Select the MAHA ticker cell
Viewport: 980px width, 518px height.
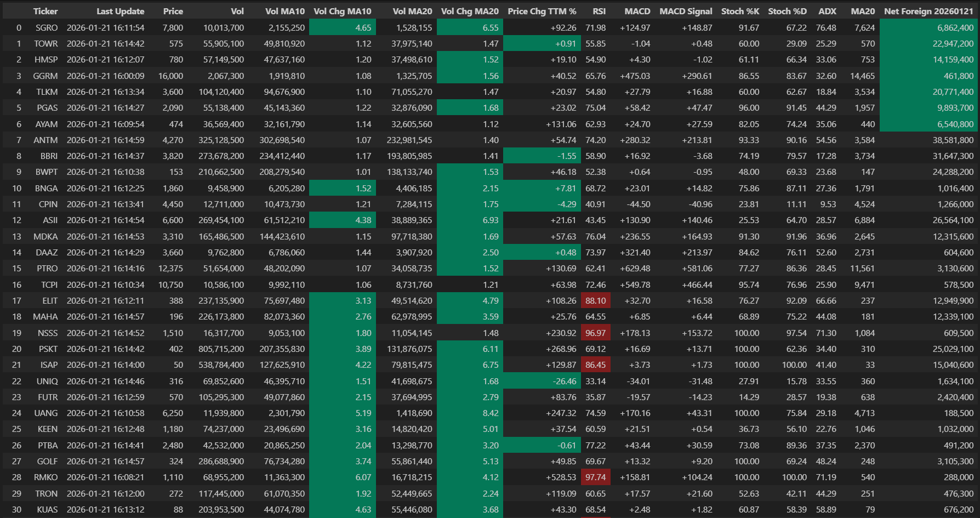click(45, 316)
